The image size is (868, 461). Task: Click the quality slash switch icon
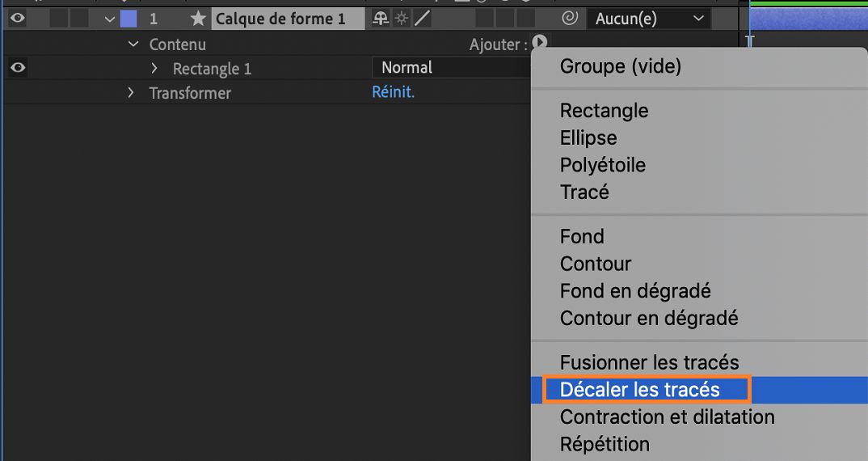[x=422, y=18]
